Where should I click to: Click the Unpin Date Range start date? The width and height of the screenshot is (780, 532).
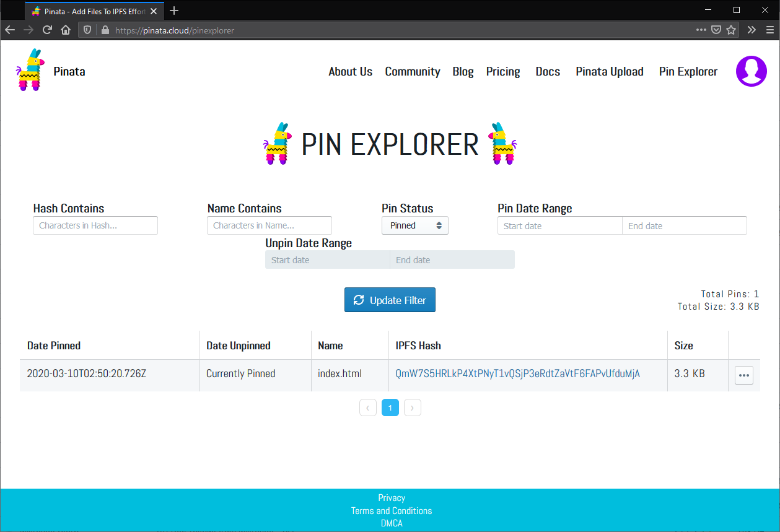point(328,259)
